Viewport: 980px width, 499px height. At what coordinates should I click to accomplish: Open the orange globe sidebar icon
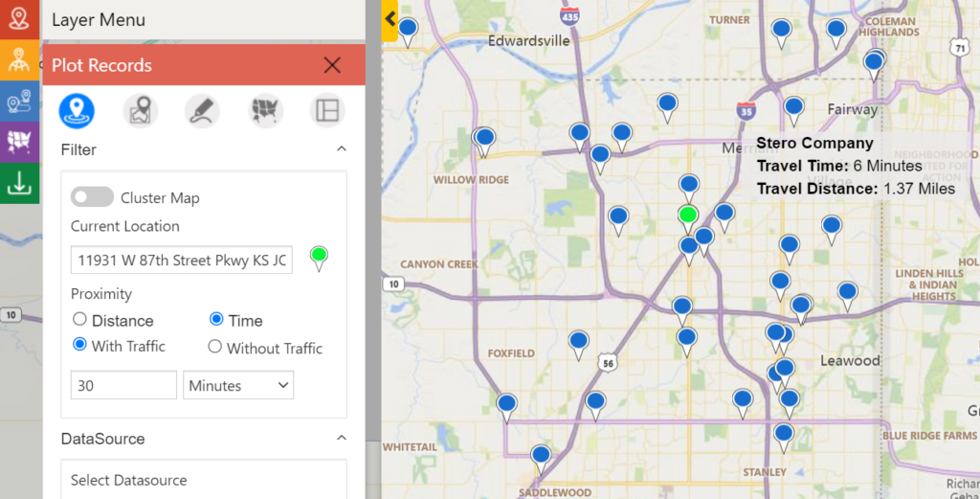19,60
